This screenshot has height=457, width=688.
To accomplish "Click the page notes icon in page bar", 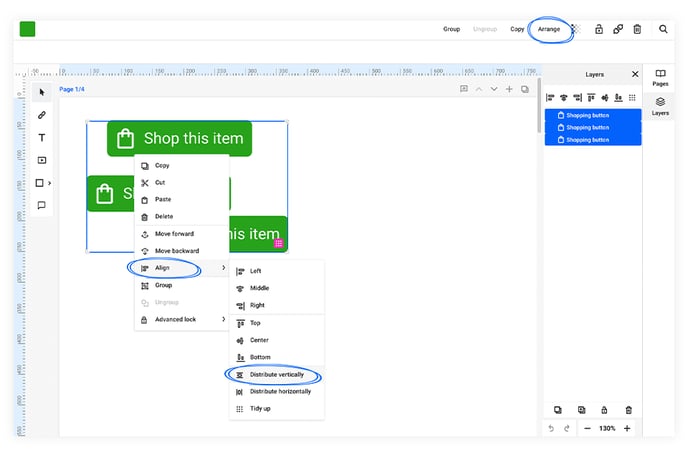I will pos(464,89).
